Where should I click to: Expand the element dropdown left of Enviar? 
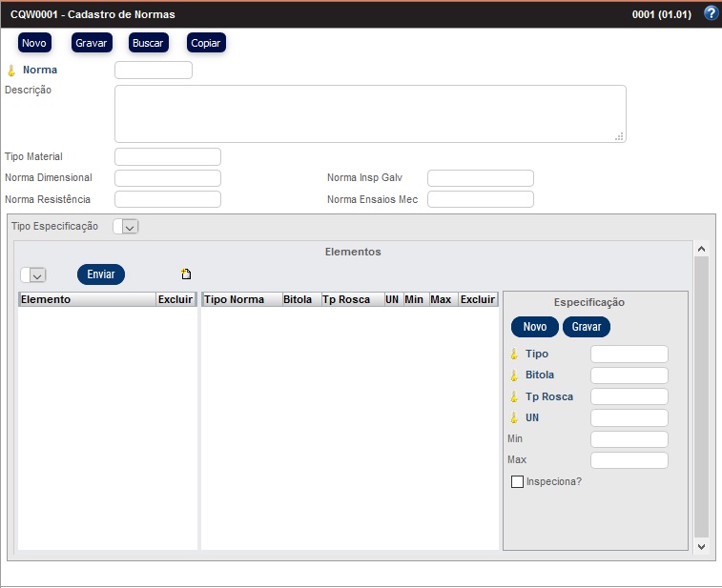pyautogui.click(x=33, y=274)
